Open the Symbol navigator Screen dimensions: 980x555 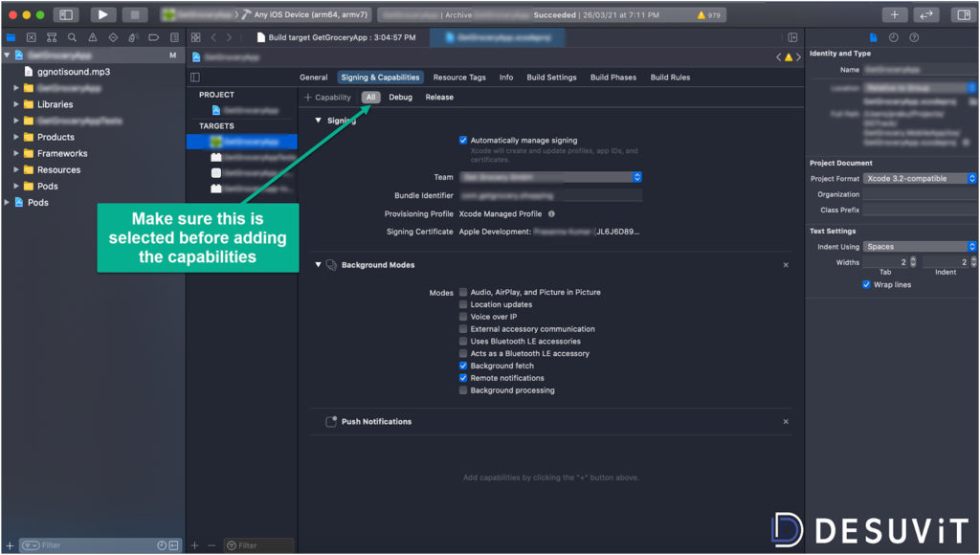point(52,37)
